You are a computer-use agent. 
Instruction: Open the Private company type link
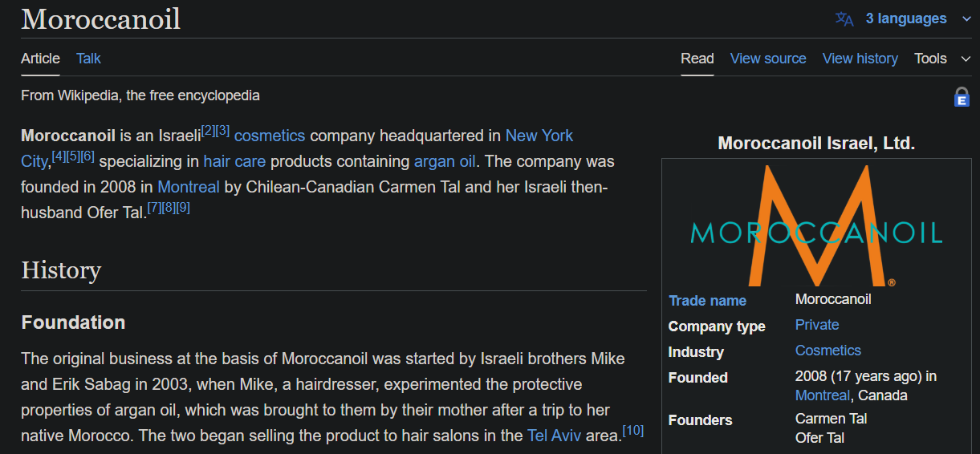pos(817,325)
